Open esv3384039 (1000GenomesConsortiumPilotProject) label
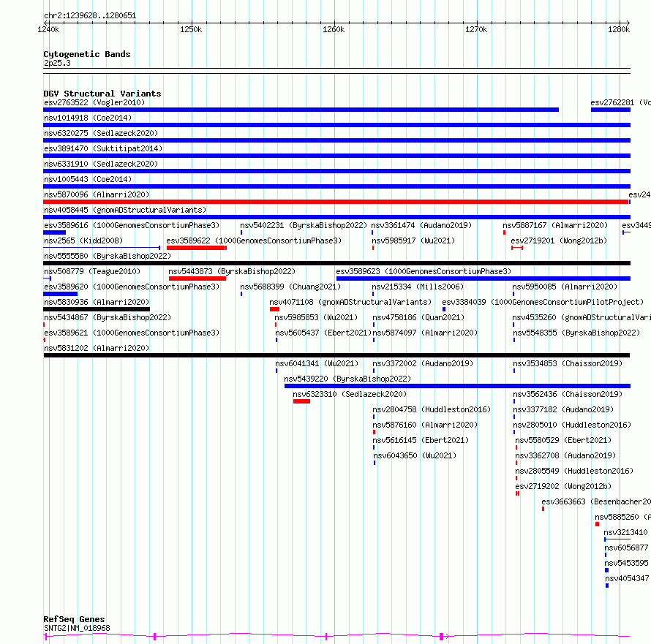This screenshot has width=651, height=644. pyautogui.click(x=543, y=302)
